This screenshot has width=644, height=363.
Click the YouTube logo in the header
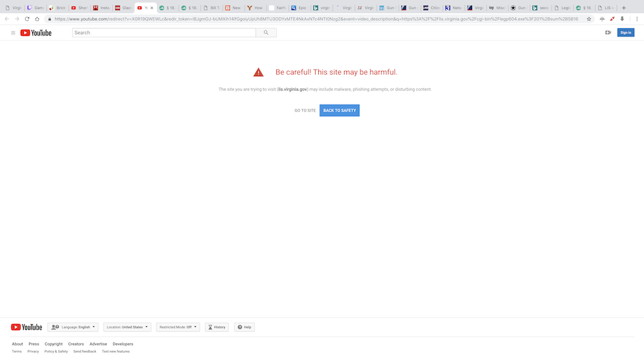coord(35,32)
